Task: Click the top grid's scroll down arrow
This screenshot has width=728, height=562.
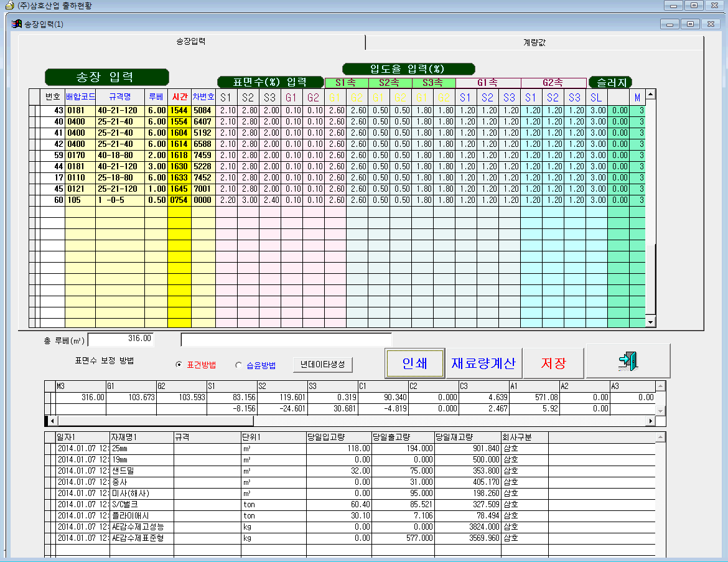Action: (650, 322)
